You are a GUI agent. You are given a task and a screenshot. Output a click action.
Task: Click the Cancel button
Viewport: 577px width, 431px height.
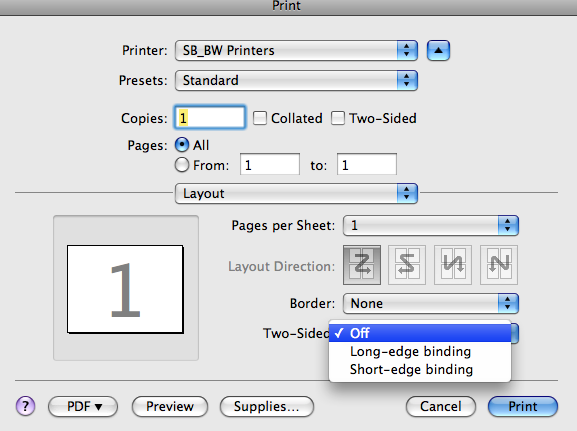point(441,406)
